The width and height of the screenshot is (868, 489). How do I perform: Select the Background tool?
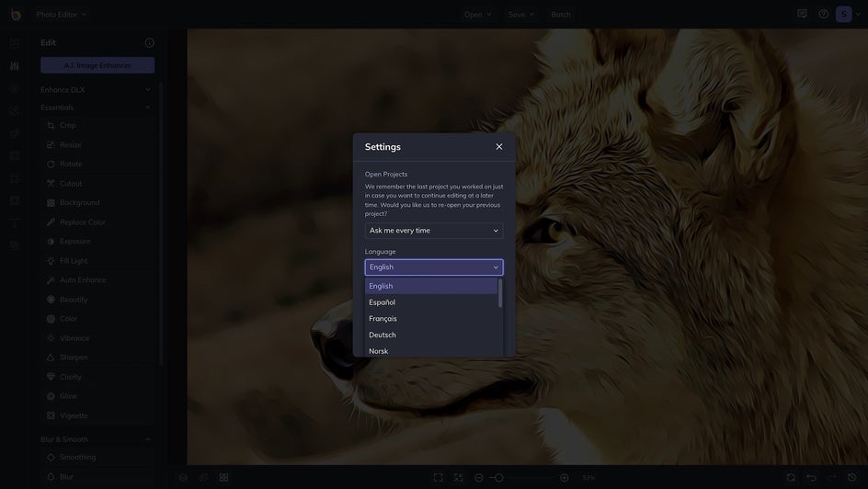point(97,203)
